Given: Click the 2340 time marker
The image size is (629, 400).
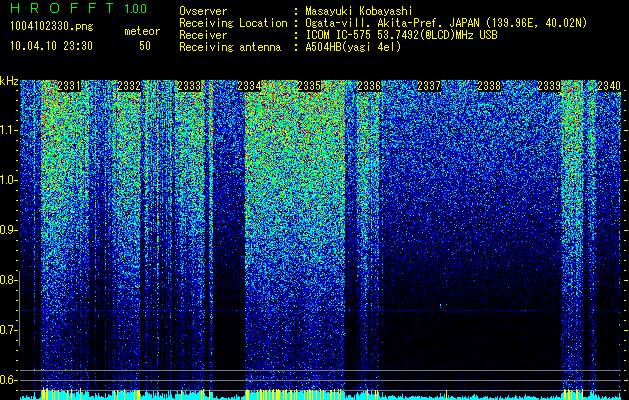Looking at the screenshot, I should coord(609,86).
